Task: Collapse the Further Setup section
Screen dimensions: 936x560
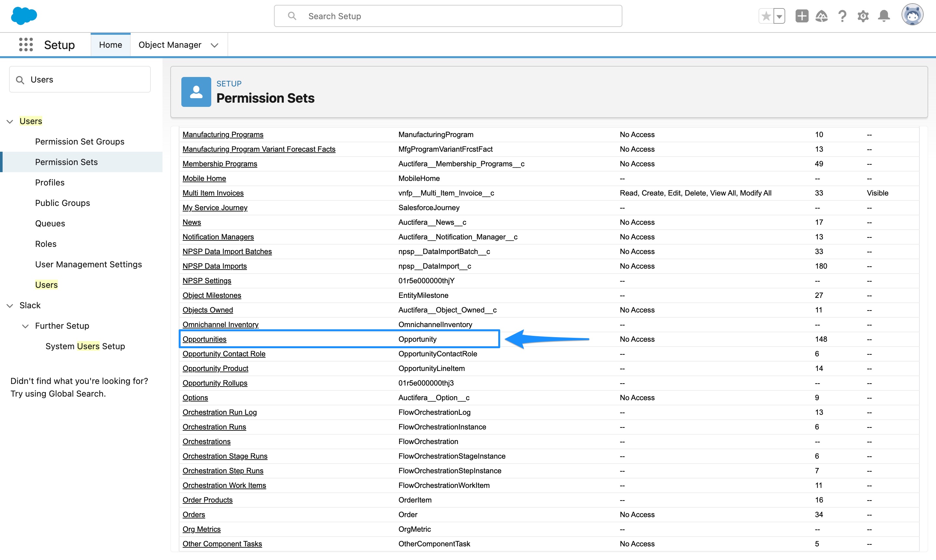Action: [25, 326]
